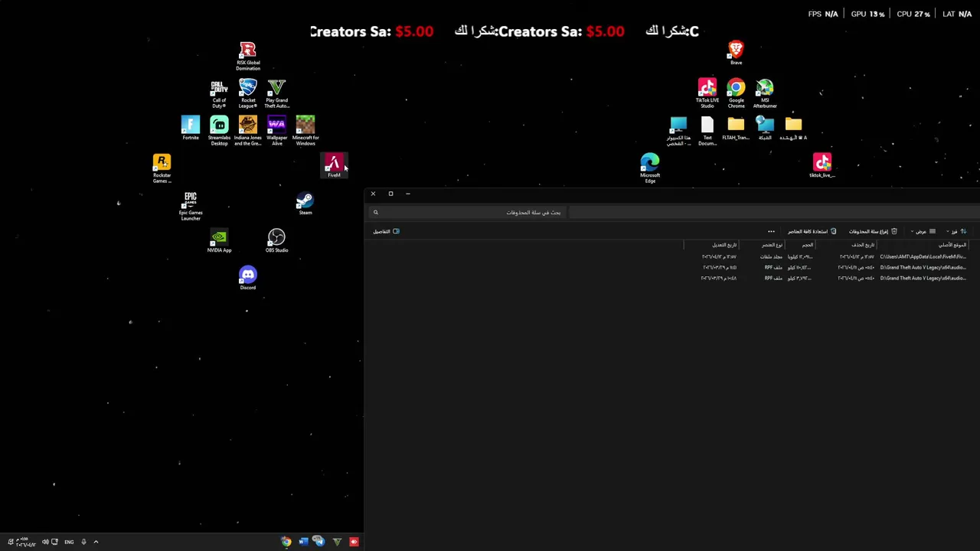Select the Rockstar Games launcher icon
Image resolution: width=980 pixels, height=551 pixels.
162,168
